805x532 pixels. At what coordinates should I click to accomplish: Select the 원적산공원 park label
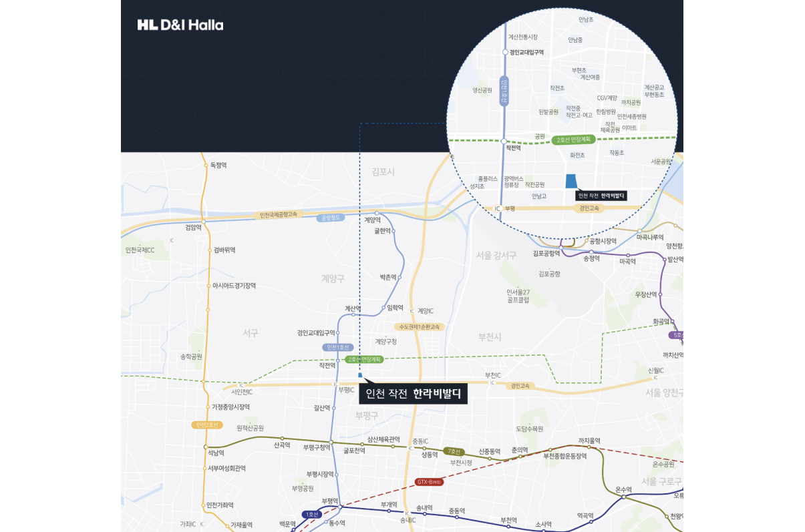250,428
